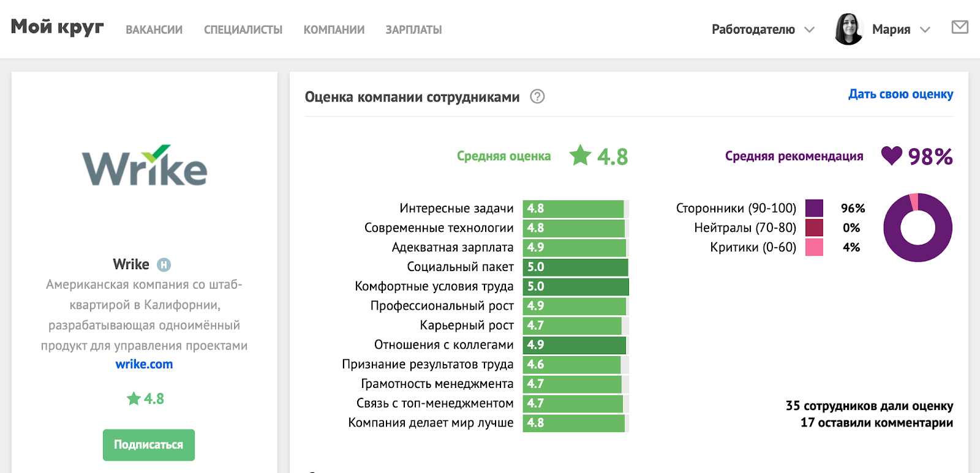Click the 4% critics value
Screen dimensions: 980x473
pos(851,248)
